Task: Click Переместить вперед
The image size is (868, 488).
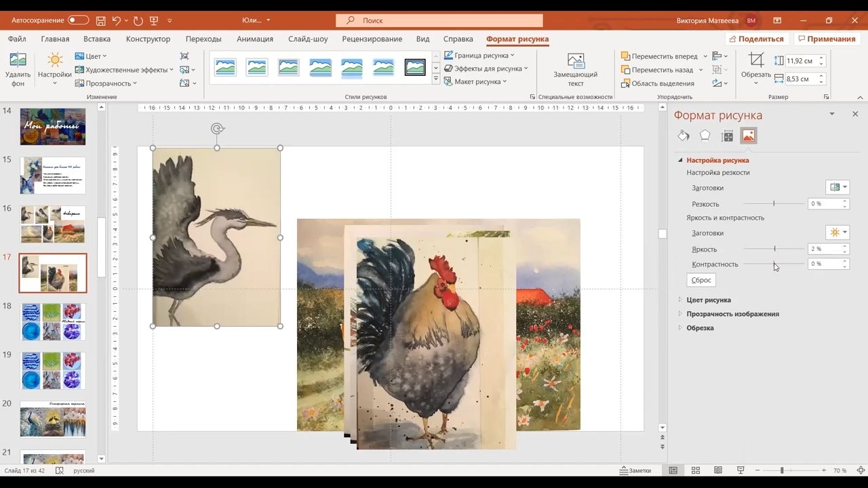Action: click(659, 56)
